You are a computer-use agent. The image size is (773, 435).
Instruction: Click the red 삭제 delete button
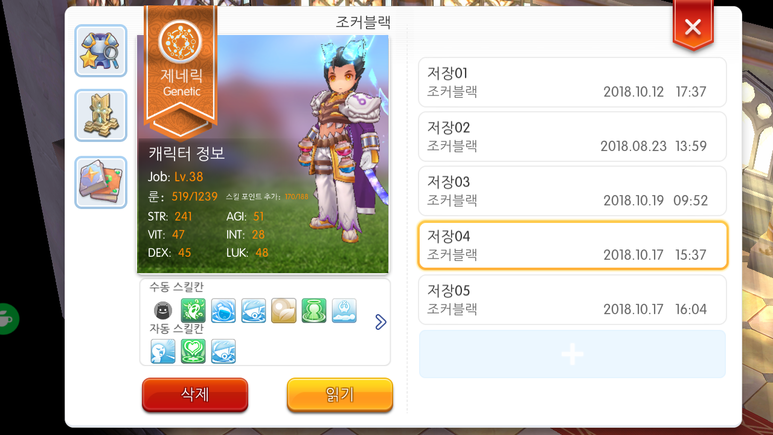pos(195,395)
